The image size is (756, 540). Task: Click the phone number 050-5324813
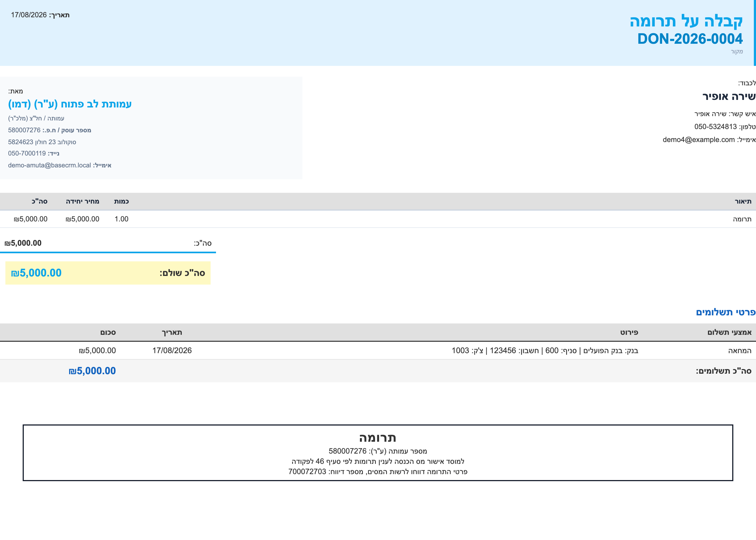715,127
